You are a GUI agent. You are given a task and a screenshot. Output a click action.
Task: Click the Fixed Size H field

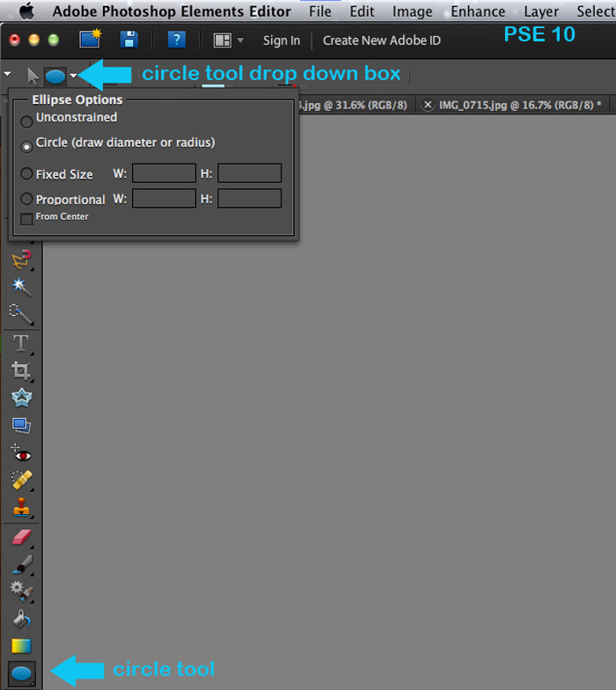pos(250,172)
